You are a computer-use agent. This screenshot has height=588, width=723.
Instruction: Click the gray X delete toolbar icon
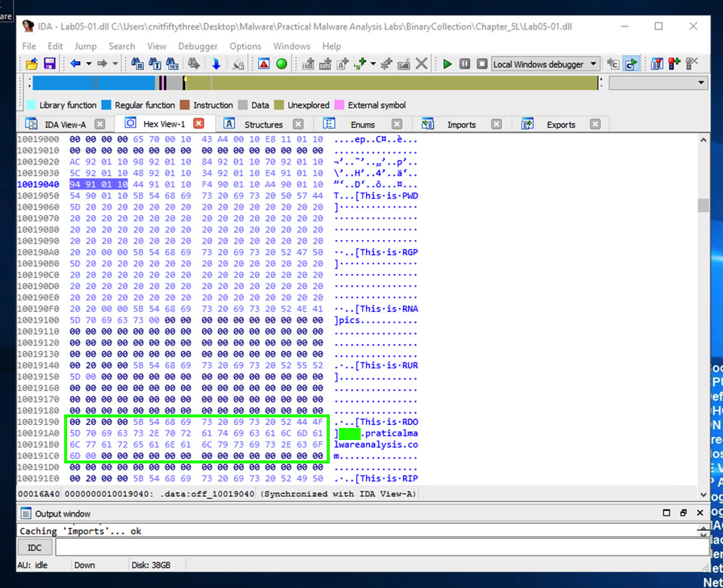[422, 64]
